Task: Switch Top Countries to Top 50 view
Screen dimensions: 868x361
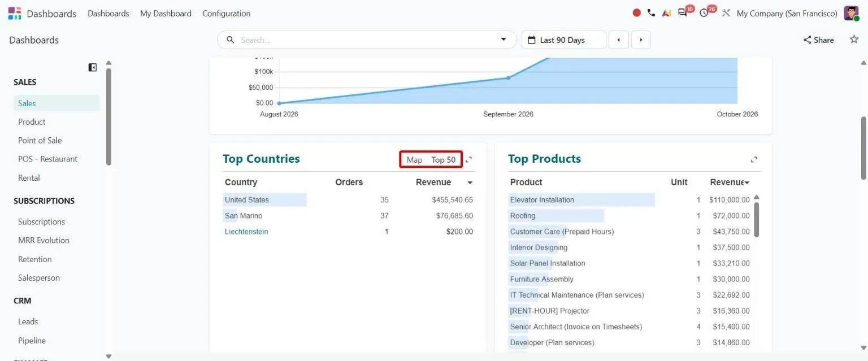Action: 443,160
